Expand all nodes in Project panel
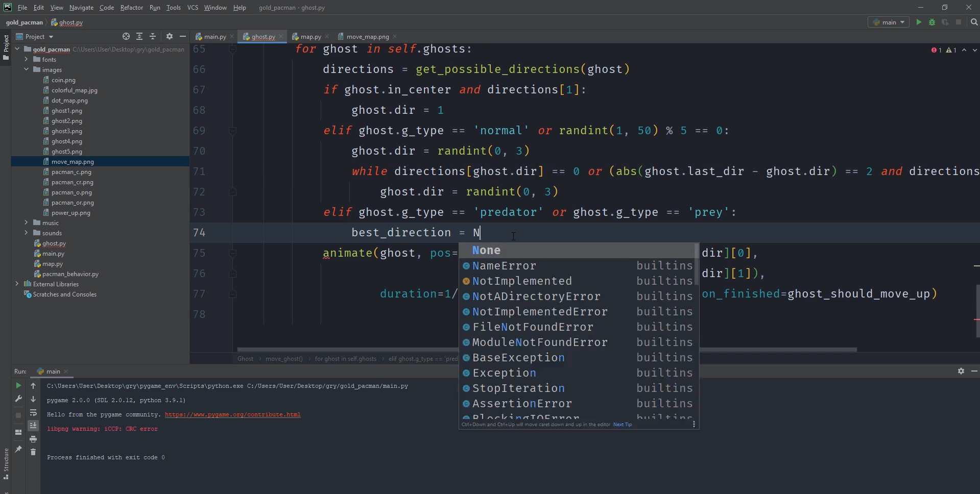980x494 pixels. click(x=139, y=36)
